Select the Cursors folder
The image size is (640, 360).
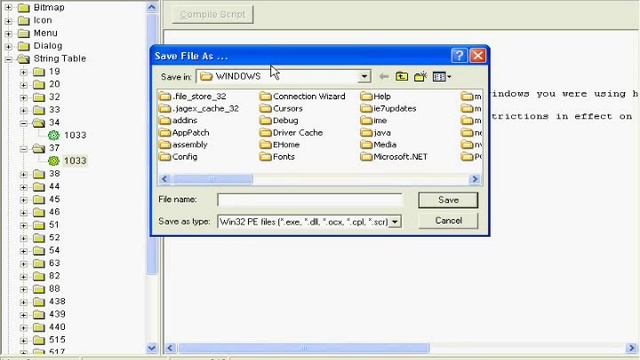tap(281, 109)
